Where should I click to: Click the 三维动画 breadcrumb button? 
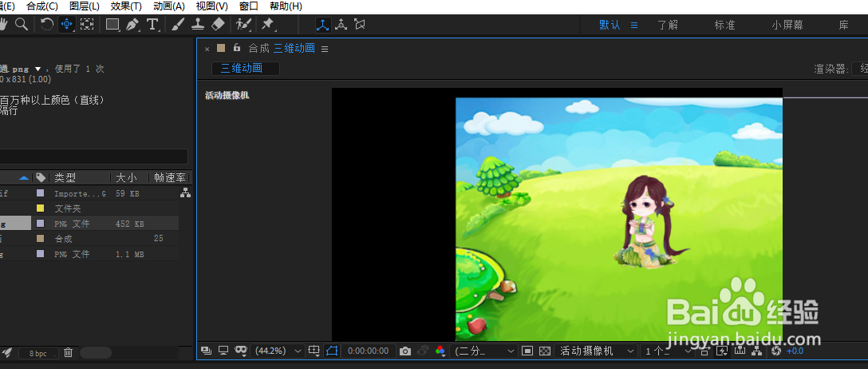(x=246, y=69)
